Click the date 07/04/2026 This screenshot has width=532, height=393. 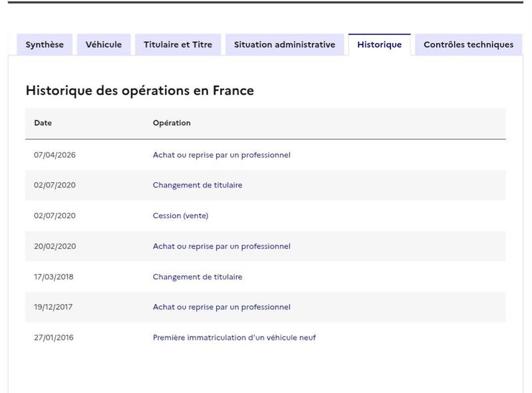(x=55, y=155)
